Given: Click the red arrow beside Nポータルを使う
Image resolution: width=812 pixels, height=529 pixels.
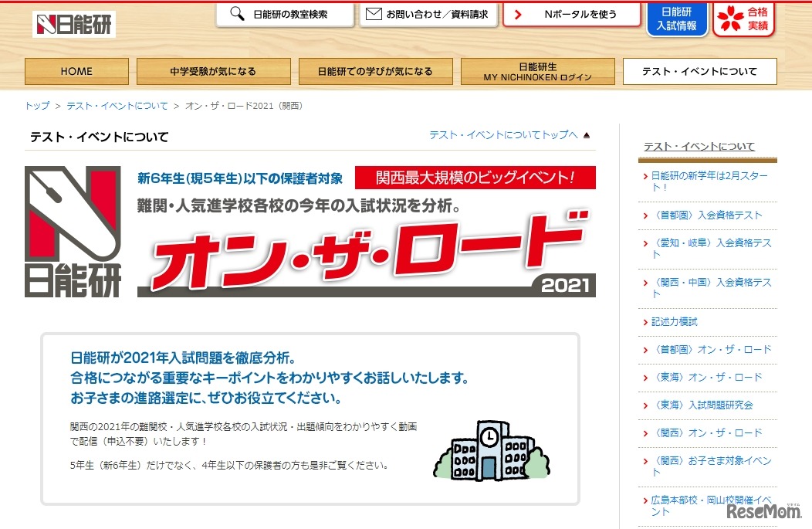Looking at the screenshot, I should [x=518, y=14].
